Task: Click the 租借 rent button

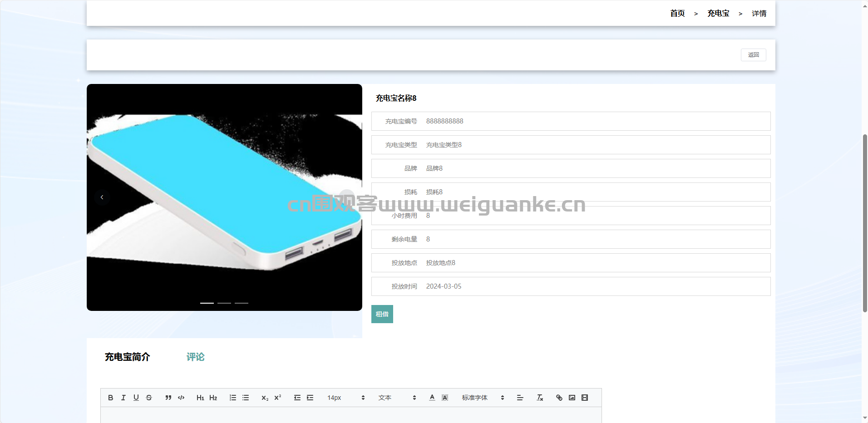Action: (382, 314)
